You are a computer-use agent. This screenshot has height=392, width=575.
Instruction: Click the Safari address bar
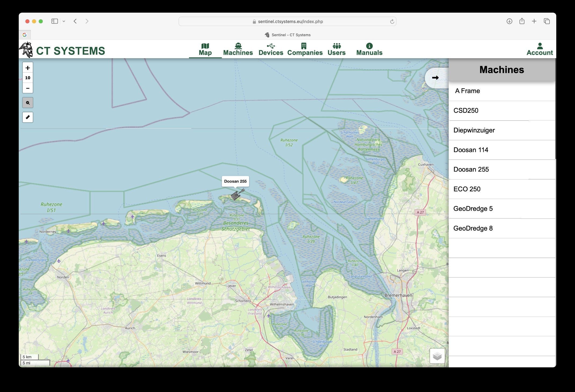click(x=287, y=21)
